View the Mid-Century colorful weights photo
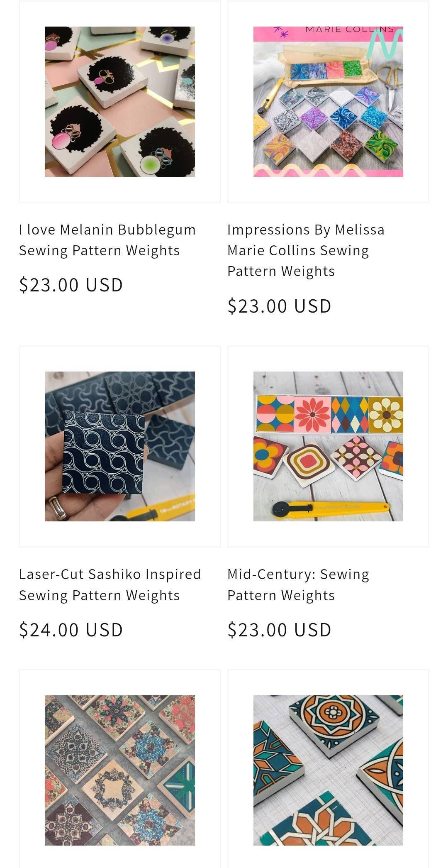Viewport: 448px width, 868px height. [x=328, y=446]
